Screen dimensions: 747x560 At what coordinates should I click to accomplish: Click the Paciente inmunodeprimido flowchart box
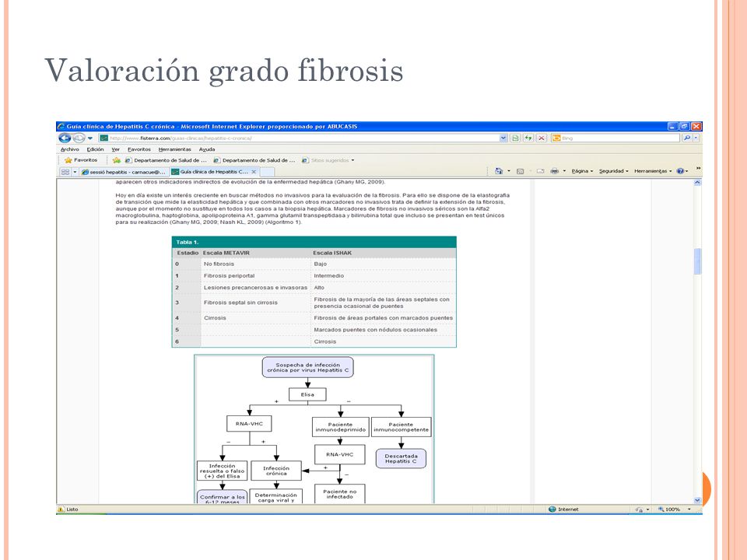(x=340, y=427)
